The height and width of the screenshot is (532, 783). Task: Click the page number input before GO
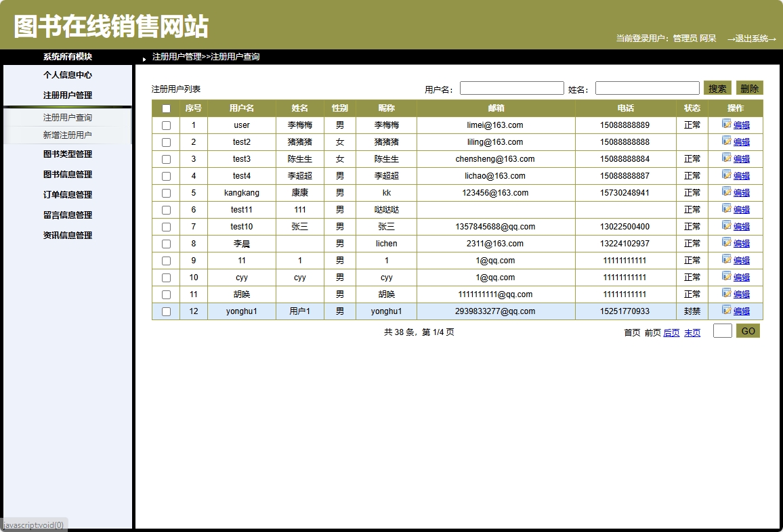pyautogui.click(x=722, y=331)
